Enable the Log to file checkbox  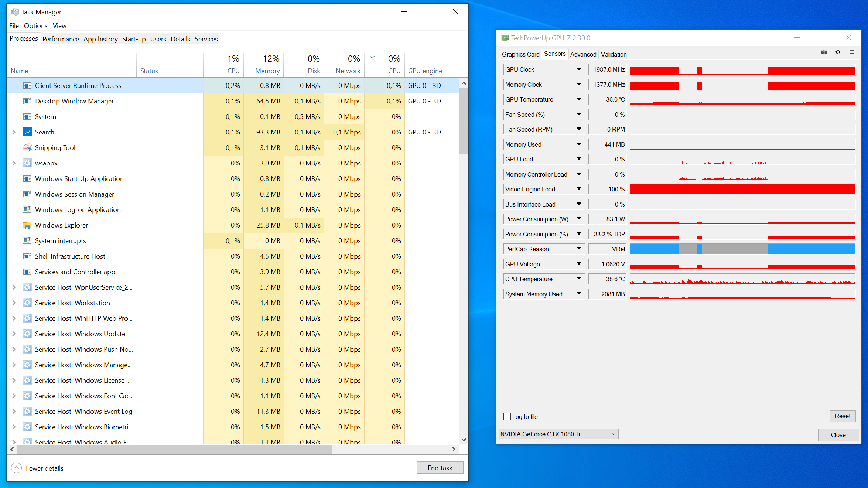(x=507, y=417)
